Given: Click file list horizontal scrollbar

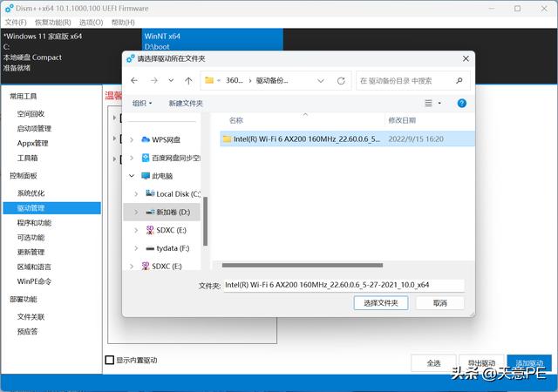Looking at the screenshot, I should (303, 266).
